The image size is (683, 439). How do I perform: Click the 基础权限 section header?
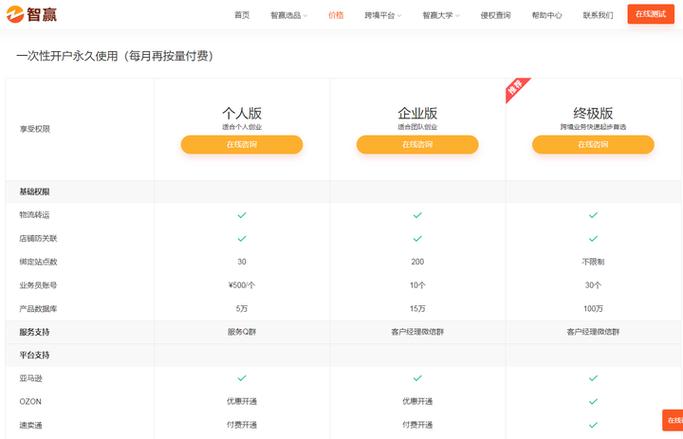coord(34,192)
